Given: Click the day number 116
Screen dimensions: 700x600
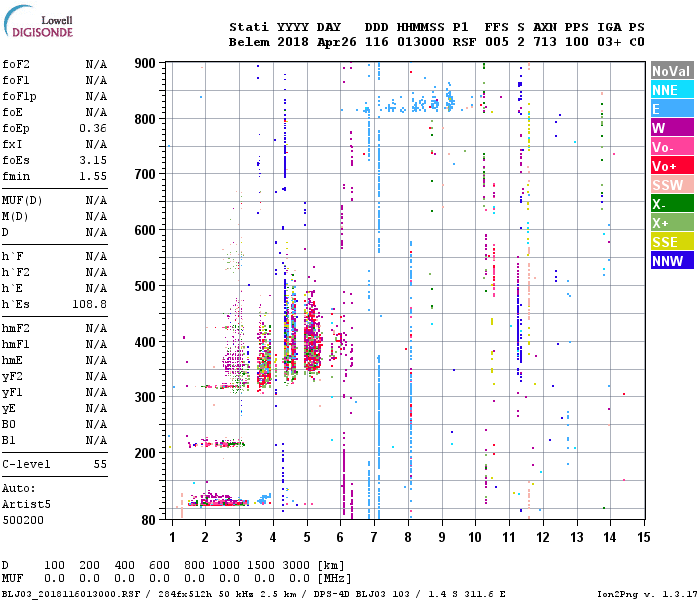Looking at the screenshot, I should click(x=376, y=42).
